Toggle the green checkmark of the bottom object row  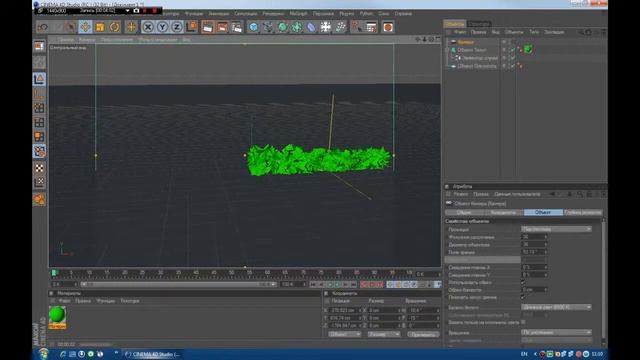pyautogui.click(x=513, y=66)
